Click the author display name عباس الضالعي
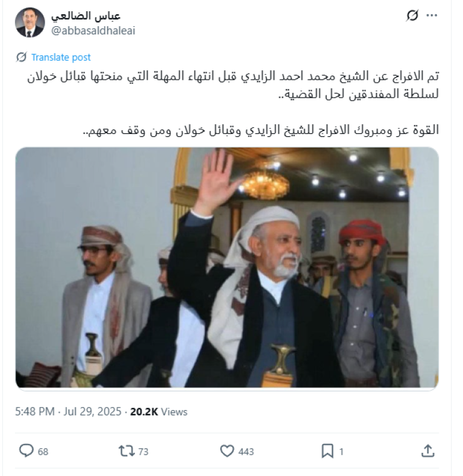This screenshot has width=463, height=476. click(x=86, y=16)
